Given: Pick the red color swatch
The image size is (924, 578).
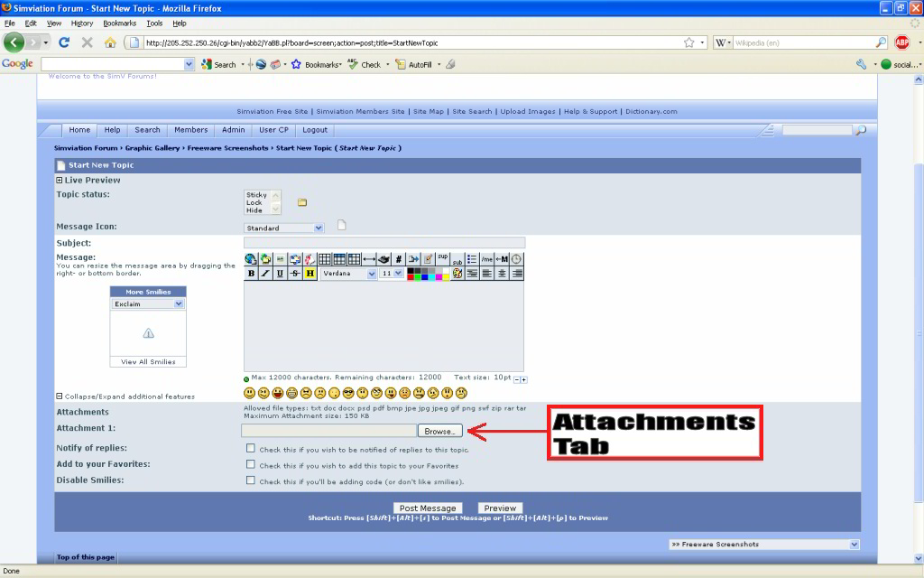Looking at the screenshot, I should (x=411, y=277).
